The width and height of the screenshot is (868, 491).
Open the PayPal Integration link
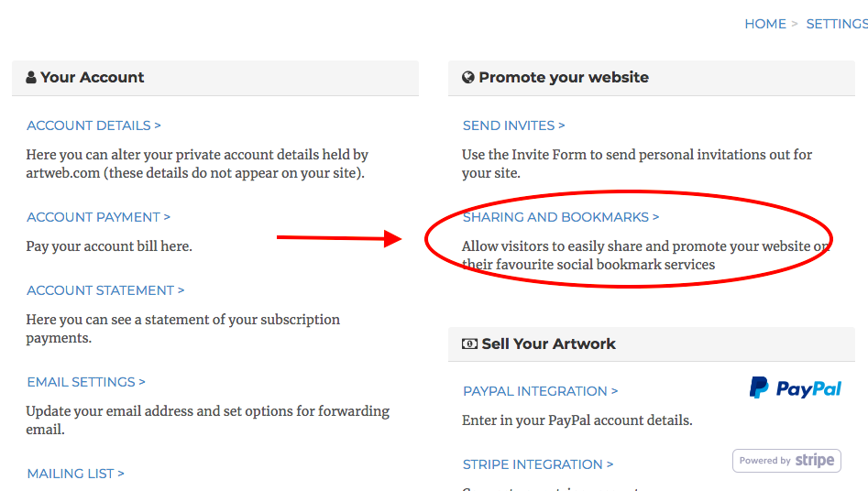[540, 391]
